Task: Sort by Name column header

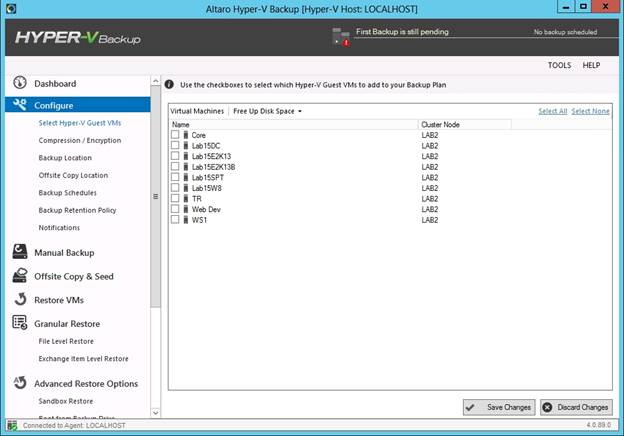Action: point(293,125)
